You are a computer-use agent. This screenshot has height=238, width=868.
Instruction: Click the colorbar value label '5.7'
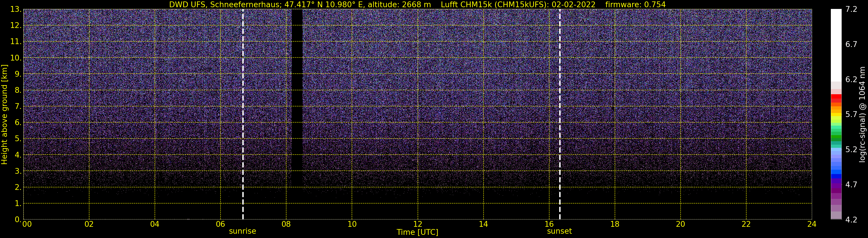pos(851,115)
